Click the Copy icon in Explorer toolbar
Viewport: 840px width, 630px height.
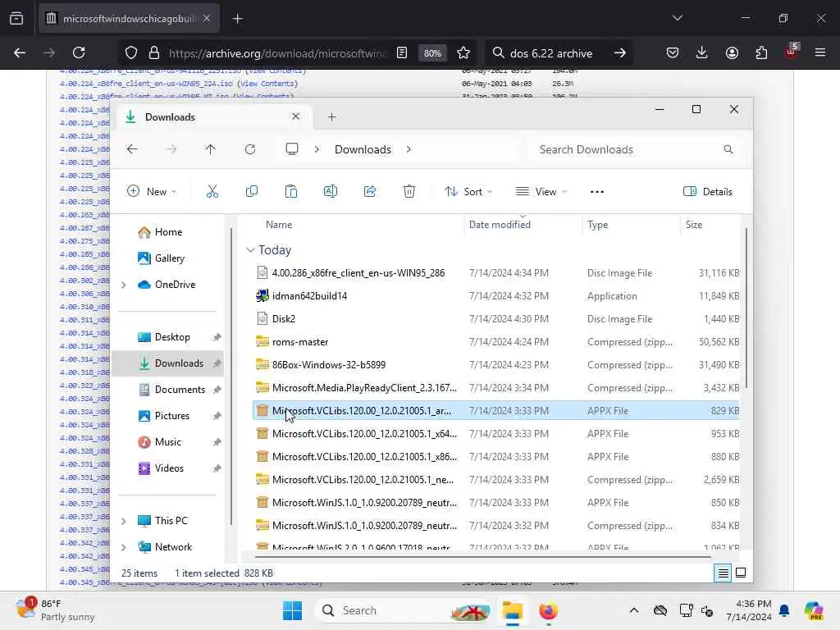point(251,191)
